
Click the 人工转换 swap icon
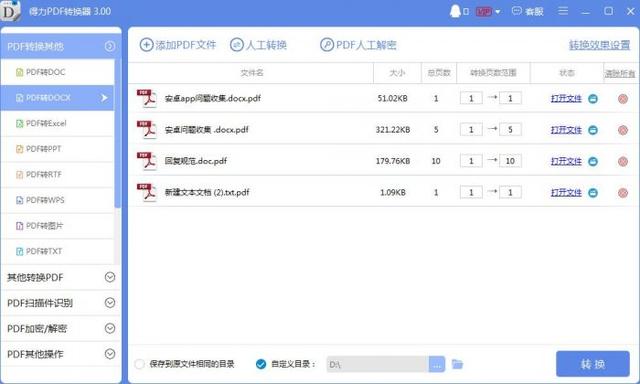point(237,44)
